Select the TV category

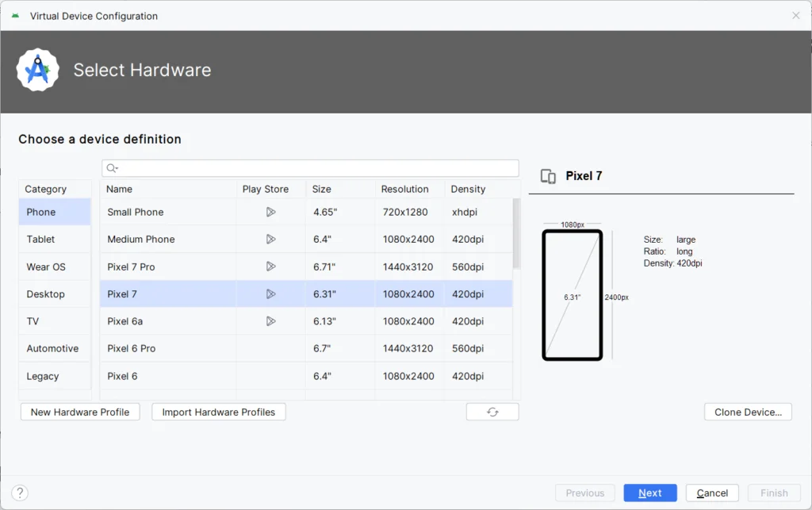point(55,321)
